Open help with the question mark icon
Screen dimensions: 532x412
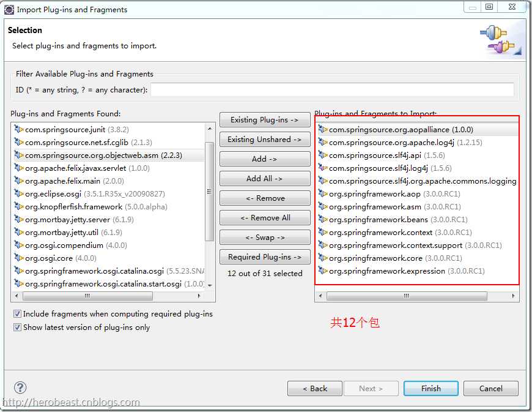[20, 388]
